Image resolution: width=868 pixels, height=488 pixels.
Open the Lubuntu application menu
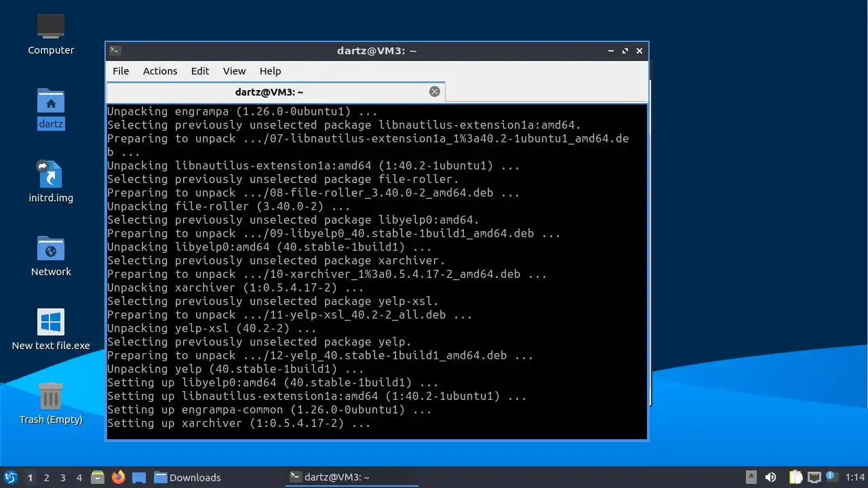pyautogui.click(x=10, y=477)
